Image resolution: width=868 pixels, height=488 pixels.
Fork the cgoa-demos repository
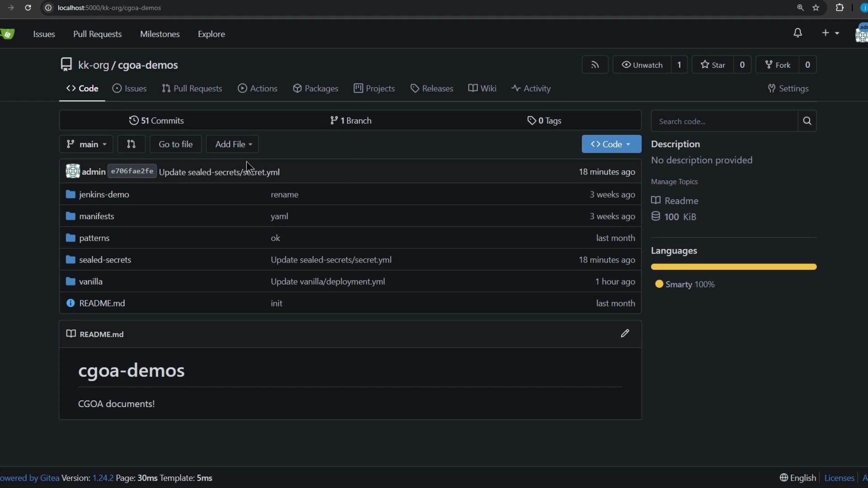click(778, 65)
